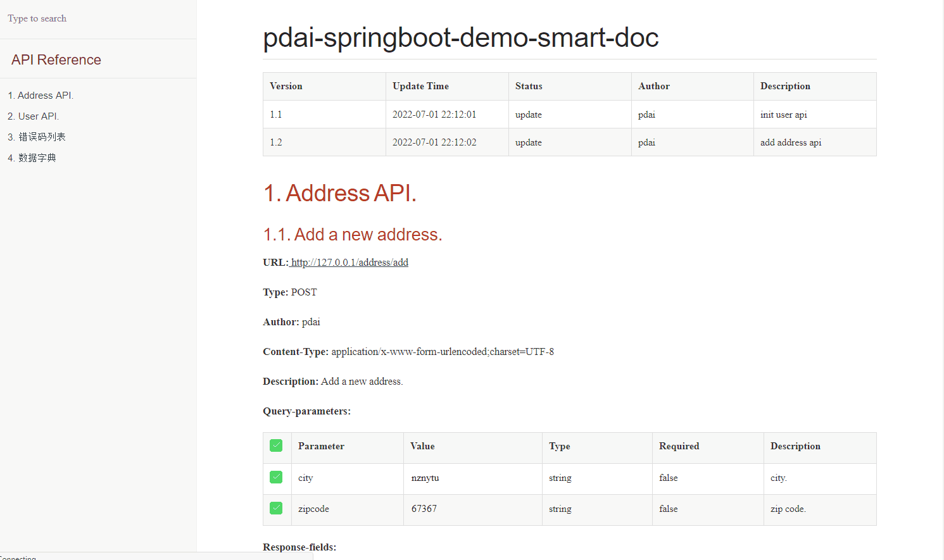Click version 1.2 row in revision table
This screenshot has width=944, height=560.
pyautogui.click(x=276, y=142)
